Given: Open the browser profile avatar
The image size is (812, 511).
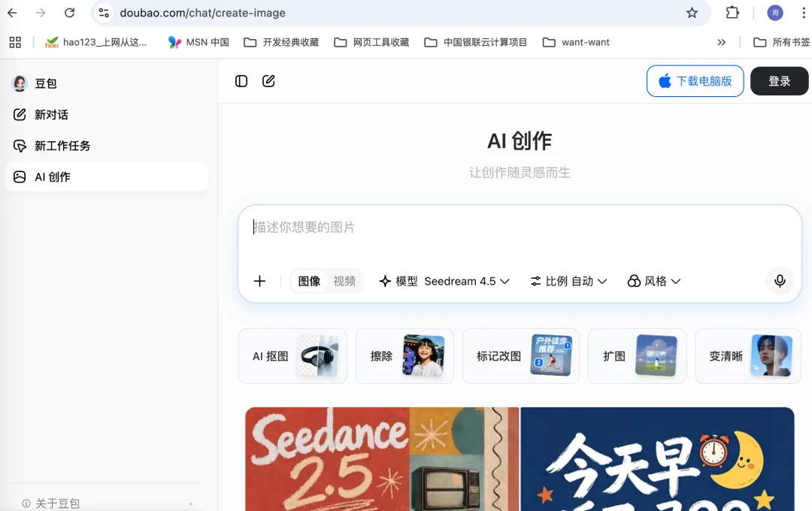Looking at the screenshot, I should tap(774, 13).
